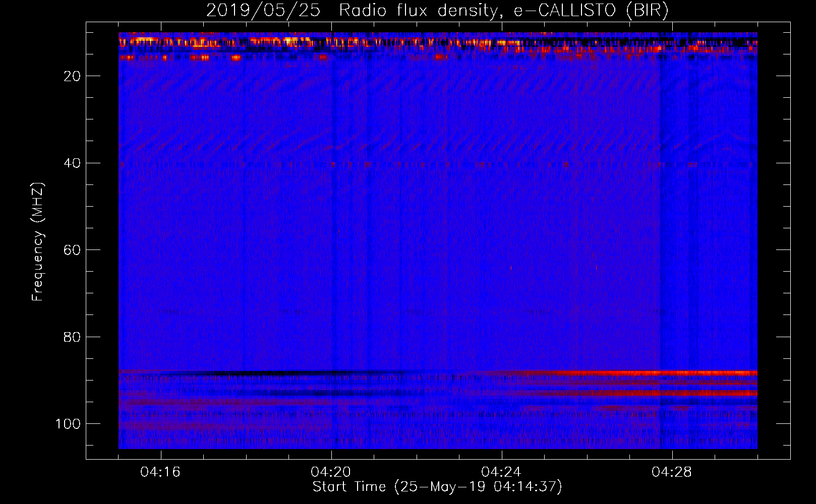Screen dimensions: 816x504
Task: Click the yellow-orange noise band at the spectrogram top
Action: pyautogui.click(x=438, y=43)
